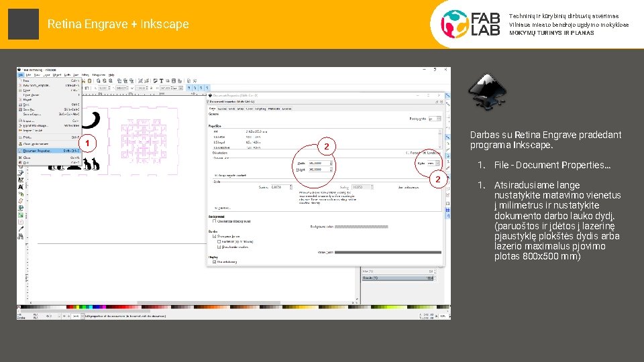Screen dimensions: 644x362
Task: Click the Border color swatch
Action: (x=388, y=253)
